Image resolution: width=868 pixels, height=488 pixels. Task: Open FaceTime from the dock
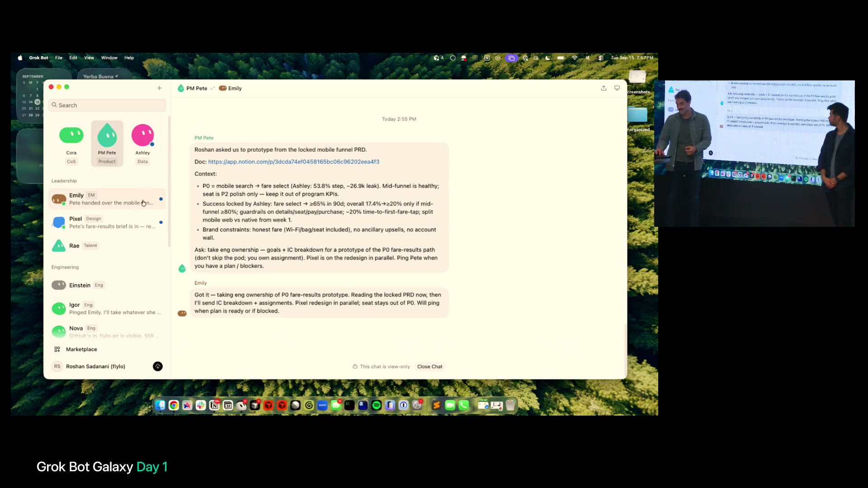[450, 405]
